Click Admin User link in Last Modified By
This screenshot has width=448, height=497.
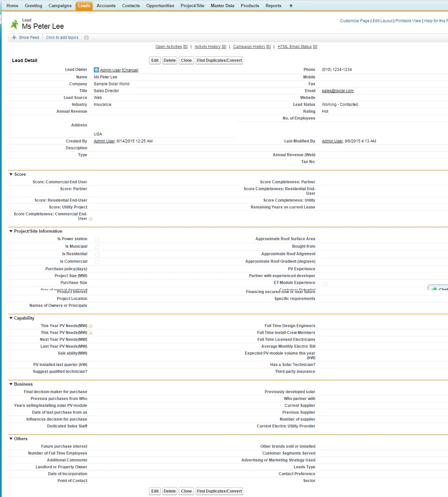(332, 141)
